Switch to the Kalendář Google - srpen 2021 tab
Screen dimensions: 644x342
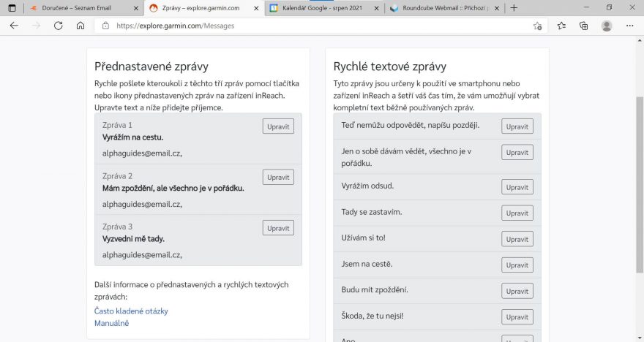coord(324,8)
